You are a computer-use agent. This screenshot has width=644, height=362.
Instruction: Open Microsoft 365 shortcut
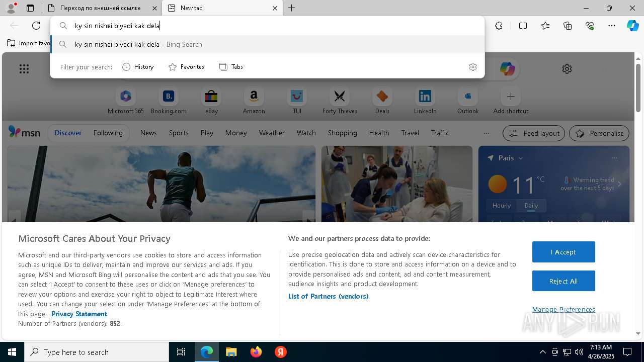tap(126, 101)
